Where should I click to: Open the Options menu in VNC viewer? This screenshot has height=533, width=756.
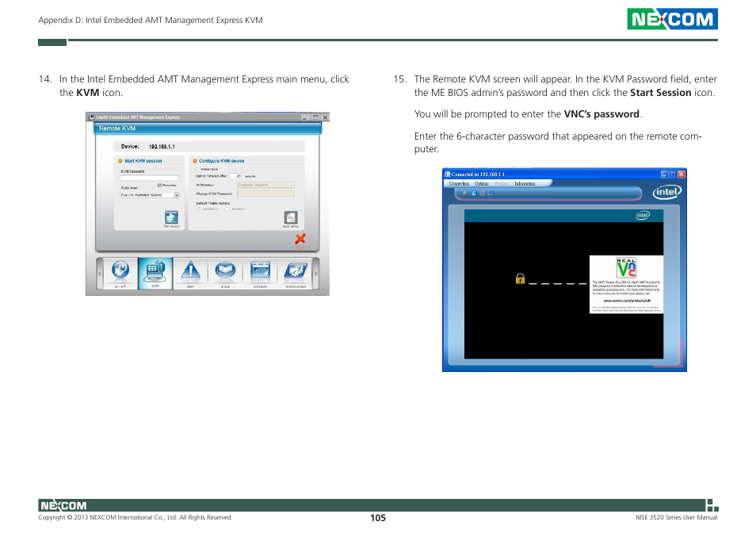(x=481, y=184)
